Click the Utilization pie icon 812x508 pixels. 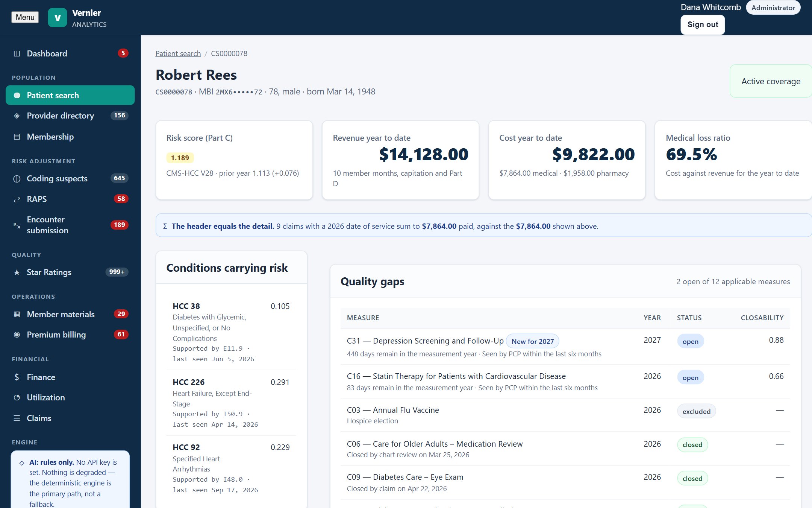pyautogui.click(x=17, y=398)
